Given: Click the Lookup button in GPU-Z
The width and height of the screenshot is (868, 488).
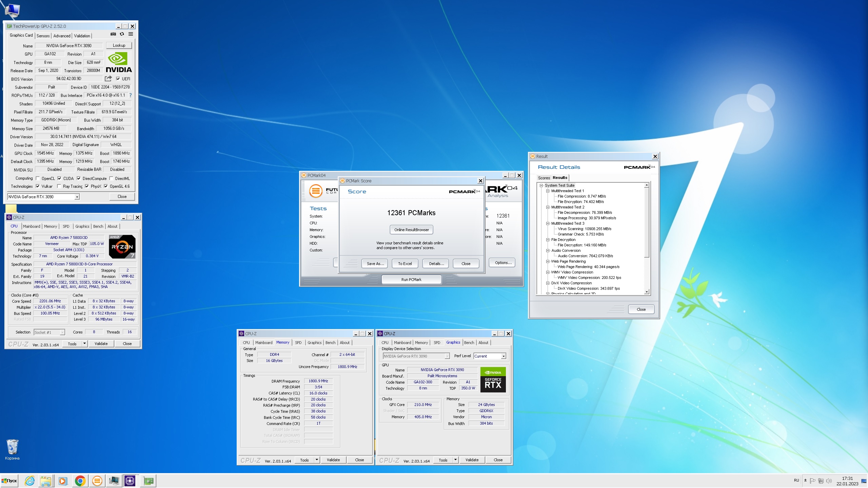Looking at the screenshot, I should point(119,45).
